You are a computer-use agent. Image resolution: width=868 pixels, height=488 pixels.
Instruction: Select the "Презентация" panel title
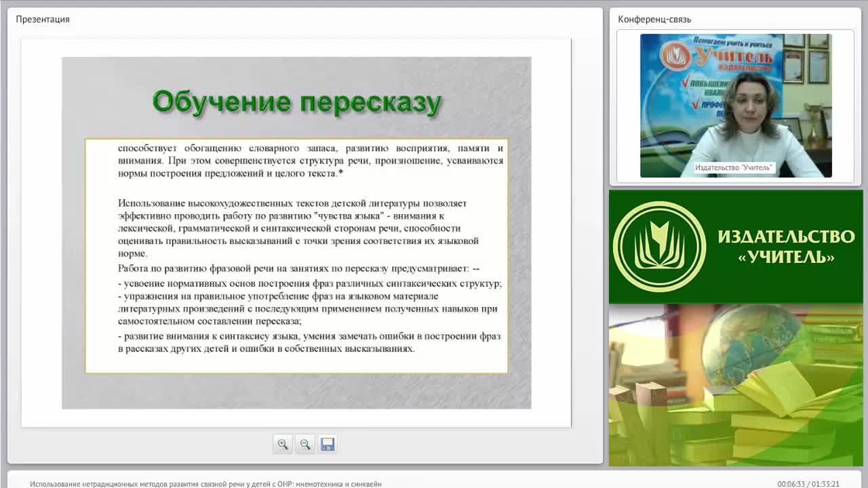[43, 19]
